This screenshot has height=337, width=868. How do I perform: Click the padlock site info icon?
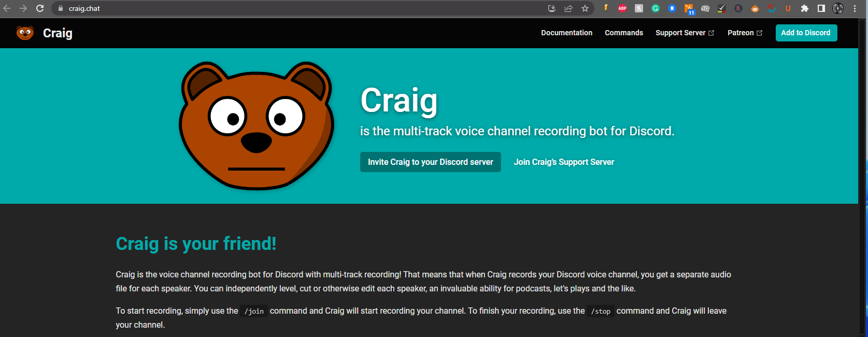click(x=61, y=8)
